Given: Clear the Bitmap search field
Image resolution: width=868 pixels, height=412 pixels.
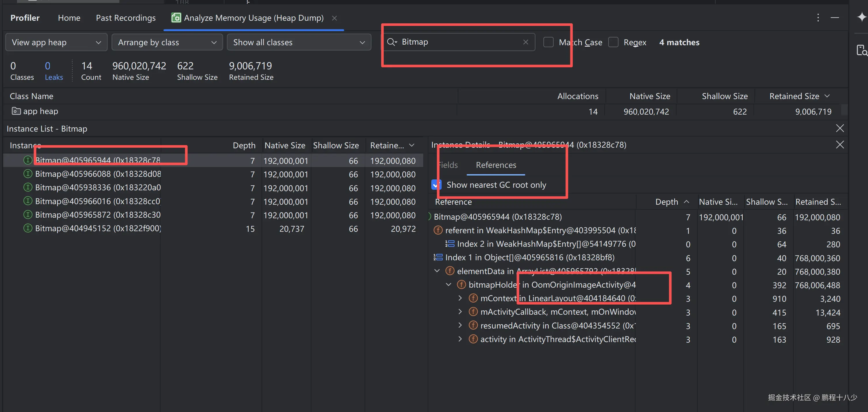Looking at the screenshot, I should 525,42.
